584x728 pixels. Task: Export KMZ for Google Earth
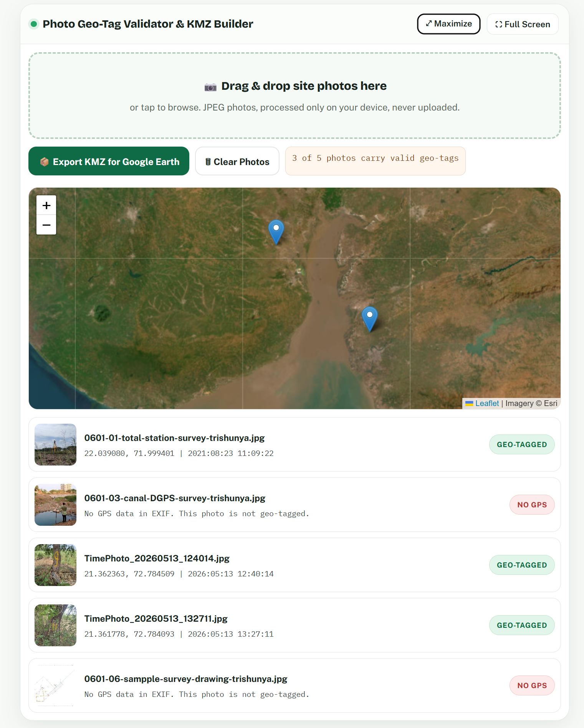click(x=109, y=161)
